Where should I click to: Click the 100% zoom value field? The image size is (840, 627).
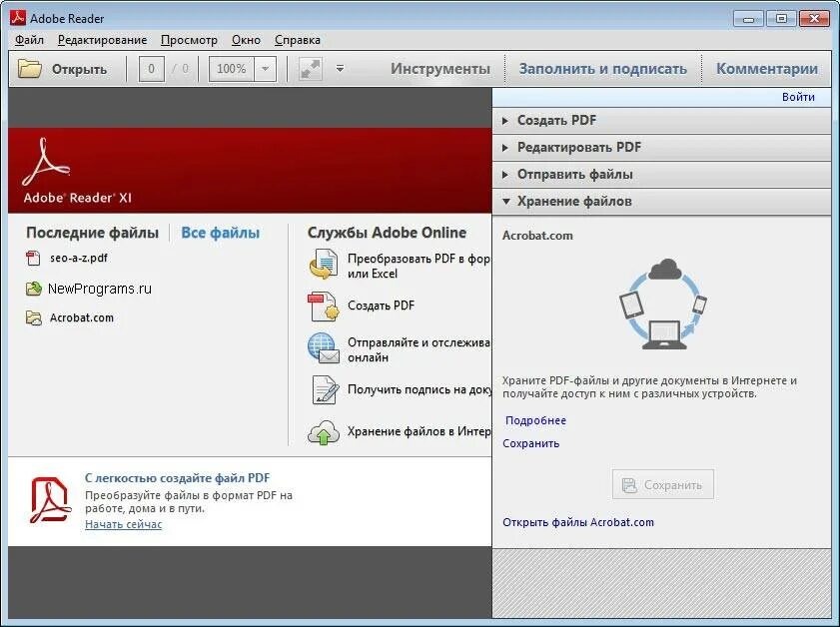pos(232,69)
